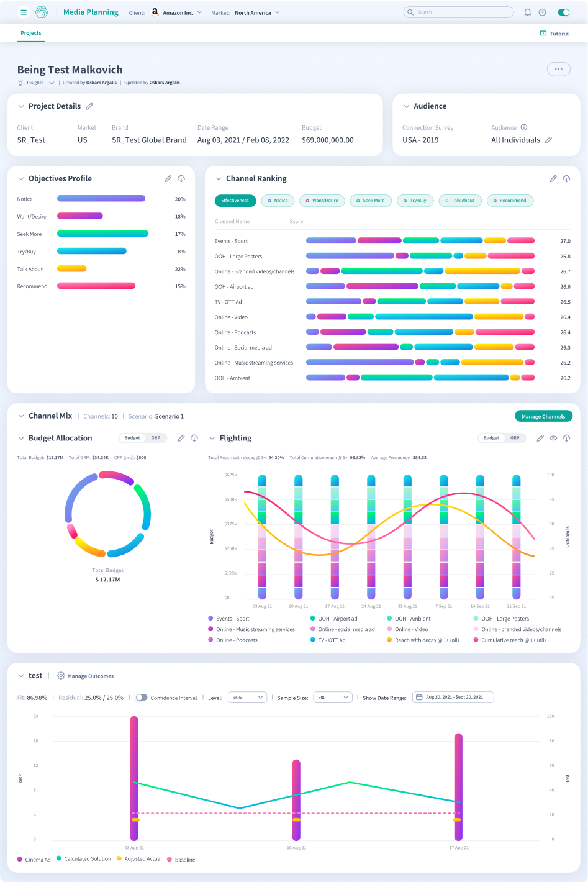The image size is (588, 882).
Task: Open the help question mark icon
Action: pyautogui.click(x=542, y=12)
